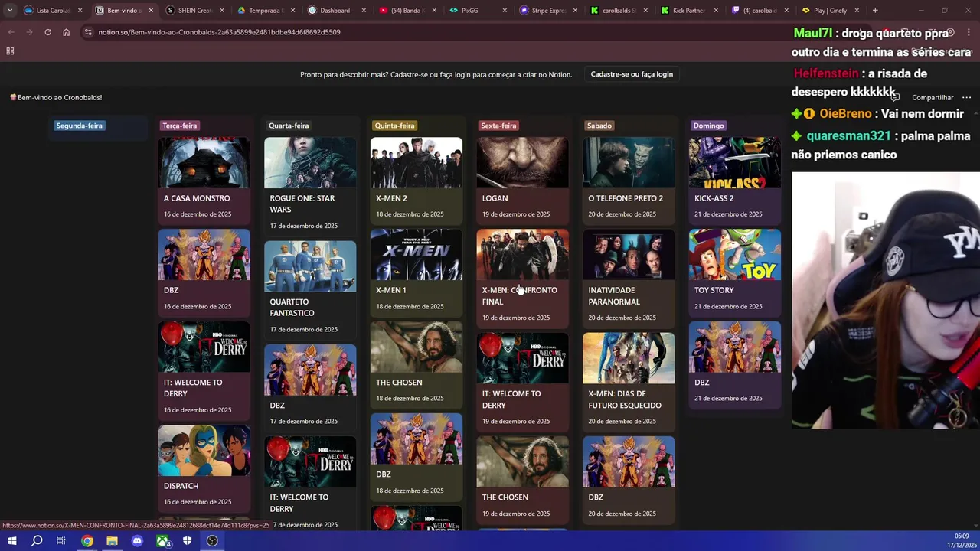980x551 pixels.
Task: Open the Bem-vindo ao Cronobalds page title
Action: click(55, 97)
